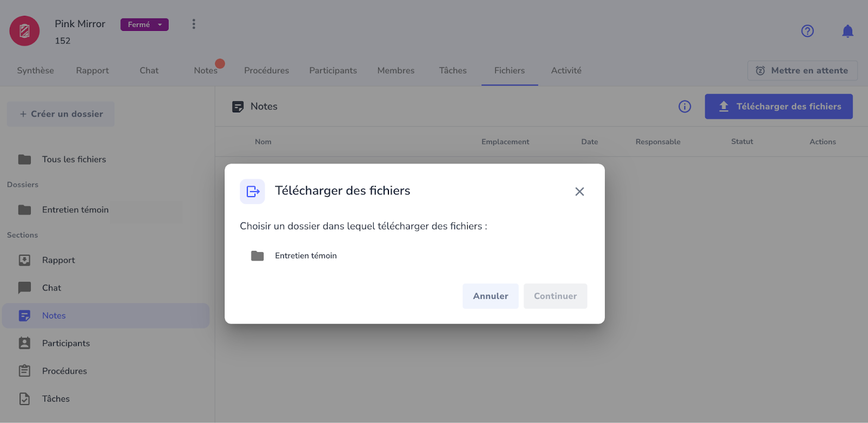Image resolution: width=868 pixels, height=423 pixels.
Task: Click the Nom column header
Action: (263, 142)
